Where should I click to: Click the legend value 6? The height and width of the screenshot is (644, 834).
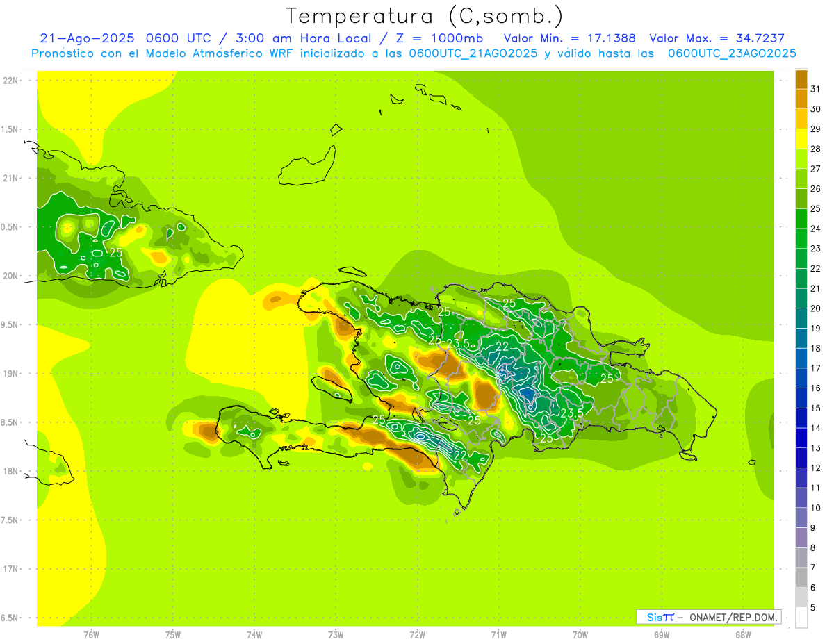pyautogui.click(x=813, y=588)
